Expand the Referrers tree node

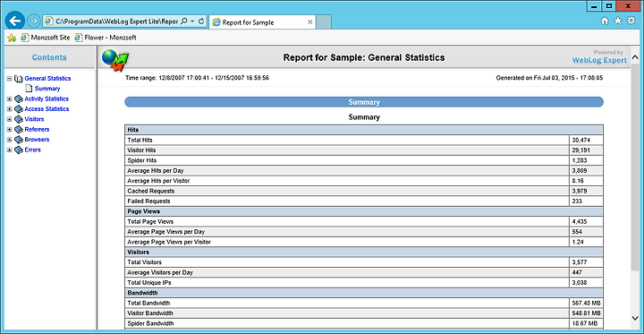tap(9, 130)
